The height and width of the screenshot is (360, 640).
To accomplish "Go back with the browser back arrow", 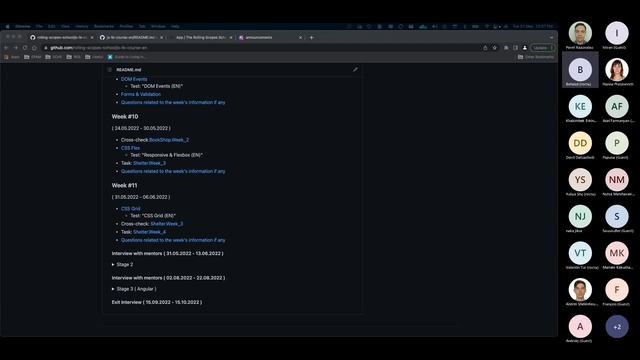I will 6,48.
